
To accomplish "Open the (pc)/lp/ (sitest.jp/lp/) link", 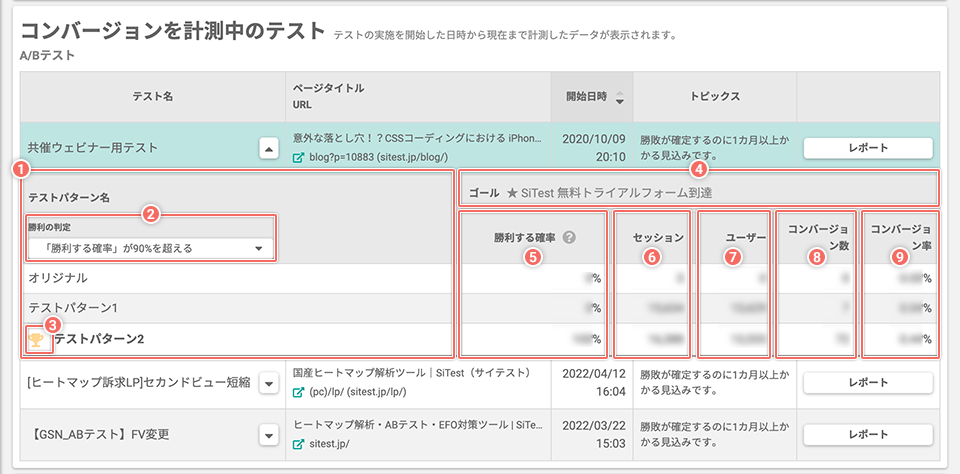I will click(358, 391).
